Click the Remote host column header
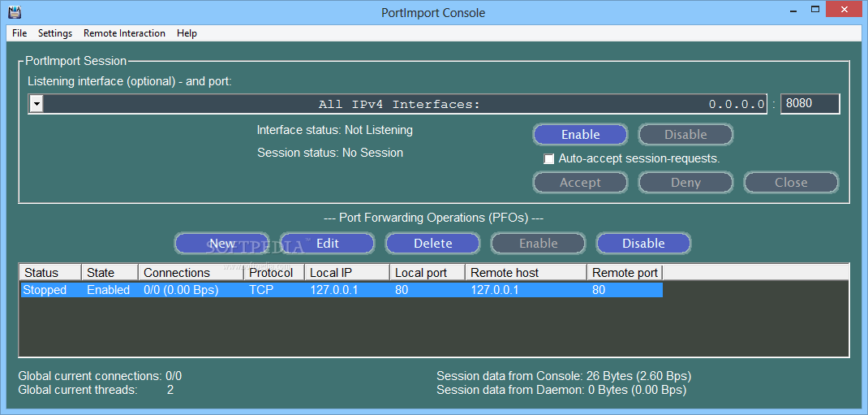This screenshot has width=868, height=415. tap(526, 273)
